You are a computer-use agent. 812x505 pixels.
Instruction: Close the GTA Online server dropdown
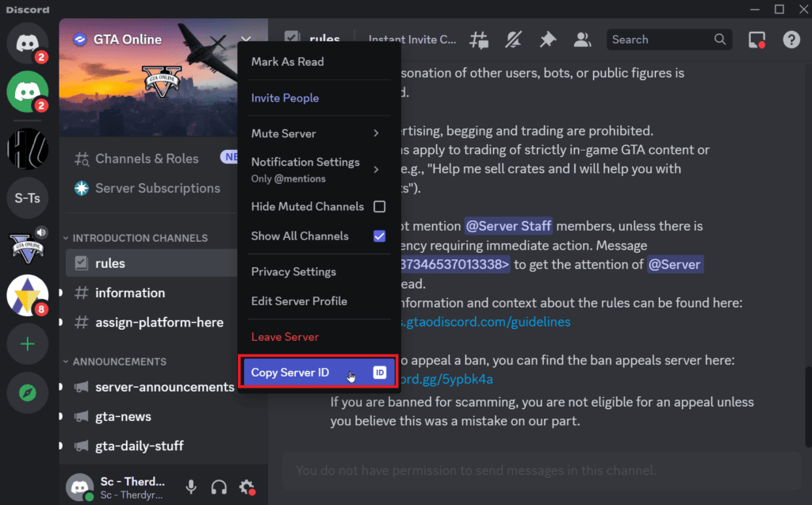(x=246, y=40)
